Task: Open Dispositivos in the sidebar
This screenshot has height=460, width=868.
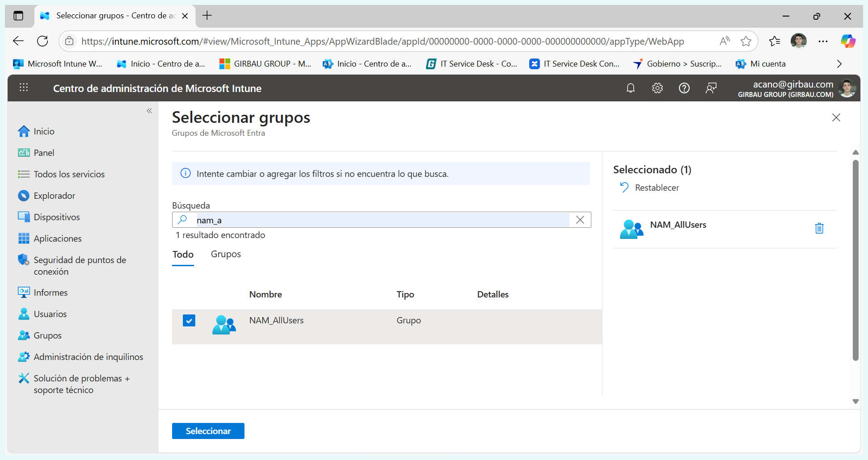Action: pyautogui.click(x=57, y=217)
